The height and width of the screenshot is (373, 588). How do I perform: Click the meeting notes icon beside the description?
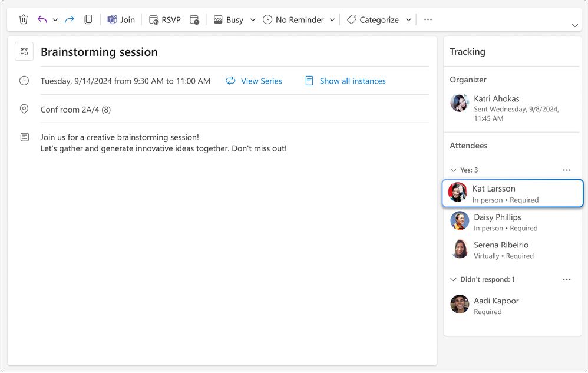point(24,137)
